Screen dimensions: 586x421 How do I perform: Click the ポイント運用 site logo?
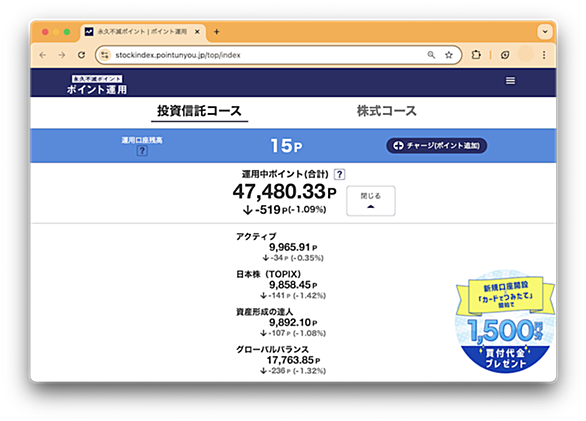(x=97, y=84)
